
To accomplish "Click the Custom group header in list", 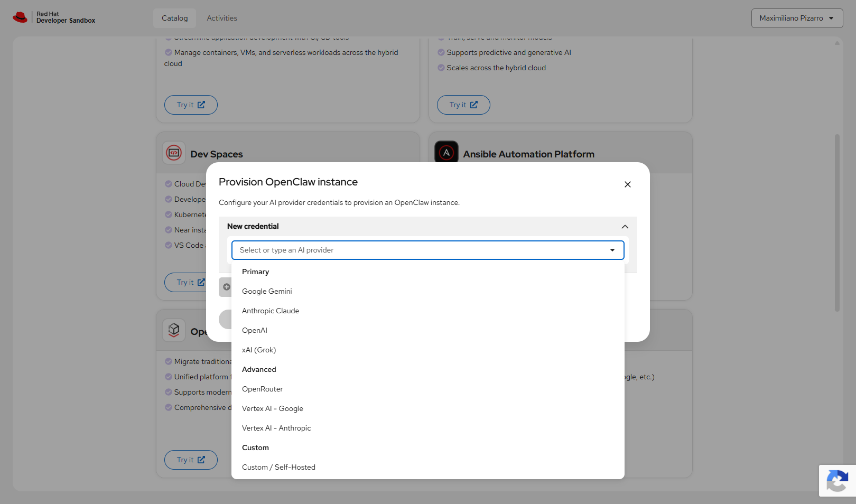I will pyautogui.click(x=256, y=447).
